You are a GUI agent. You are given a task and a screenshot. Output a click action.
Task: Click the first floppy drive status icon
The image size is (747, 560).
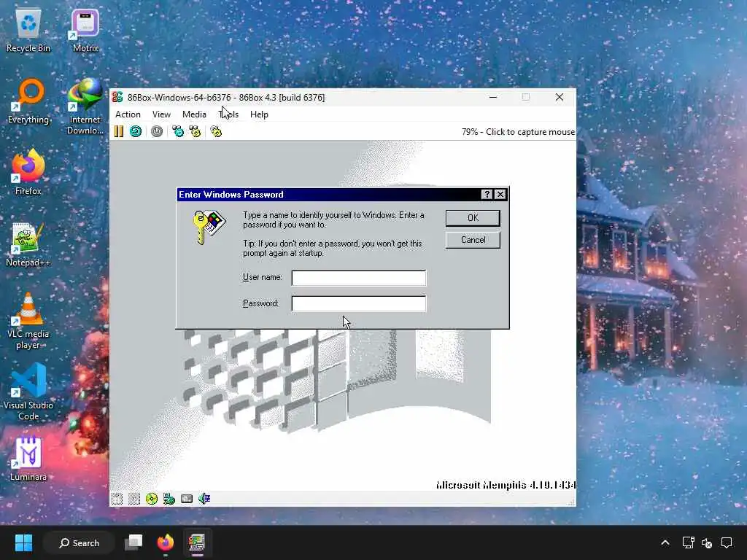tap(117, 499)
